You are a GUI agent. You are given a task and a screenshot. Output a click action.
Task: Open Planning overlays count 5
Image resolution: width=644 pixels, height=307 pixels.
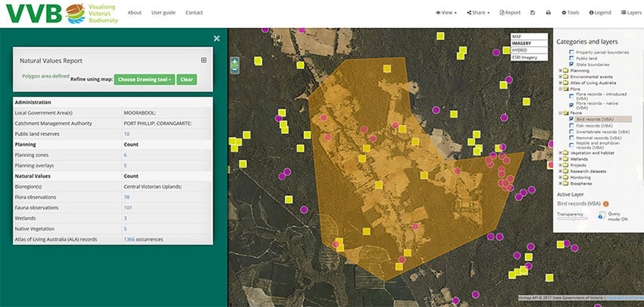tap(125, 165)
